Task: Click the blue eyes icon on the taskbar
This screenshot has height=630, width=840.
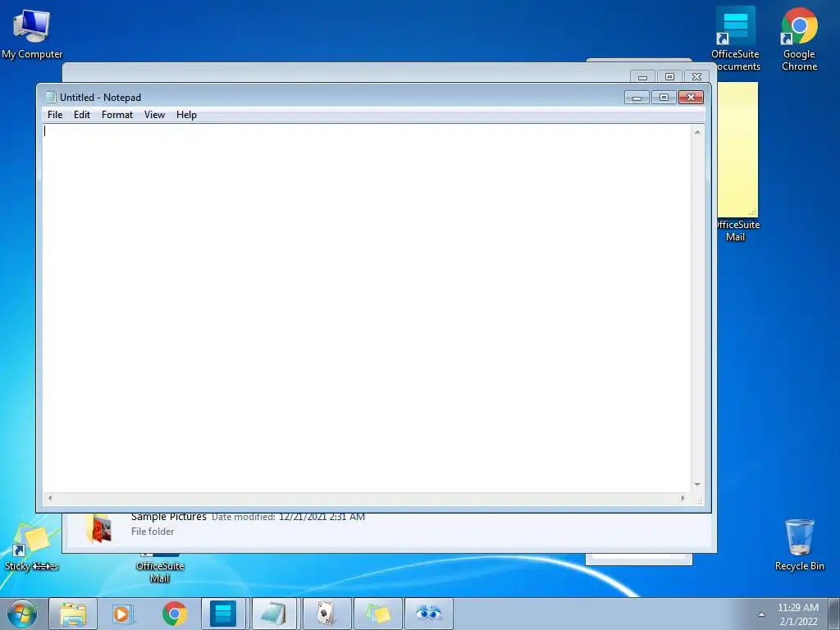Action: coord(428,614)
